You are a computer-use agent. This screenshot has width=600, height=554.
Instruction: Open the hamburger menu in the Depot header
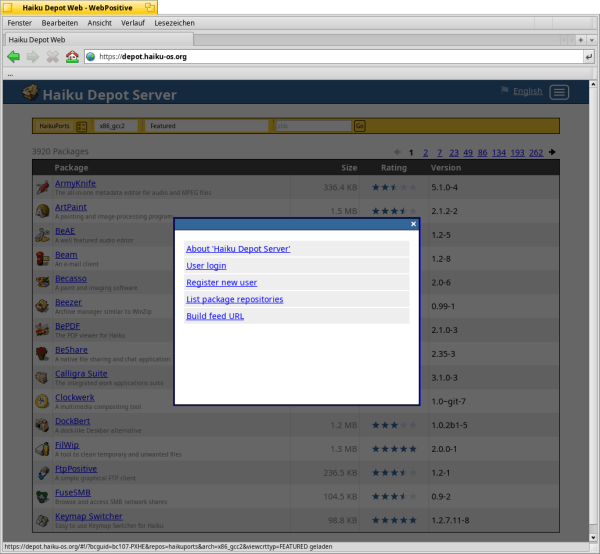pos(559,92)
